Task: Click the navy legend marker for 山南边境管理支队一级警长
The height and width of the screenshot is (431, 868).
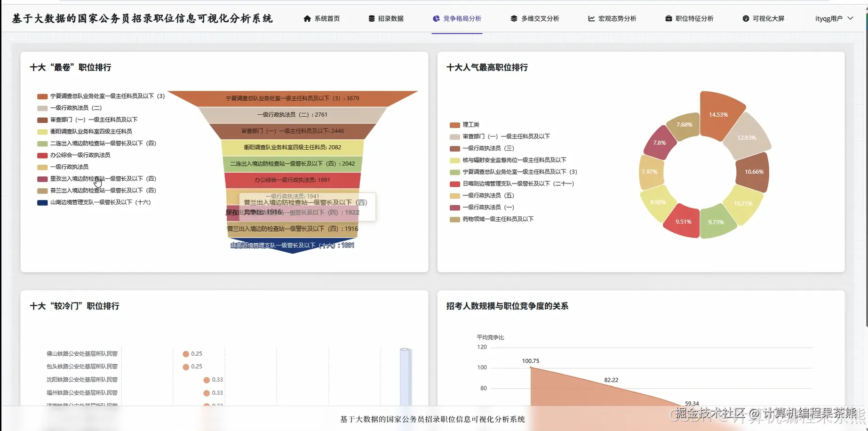Action: (x=42, y=202)
